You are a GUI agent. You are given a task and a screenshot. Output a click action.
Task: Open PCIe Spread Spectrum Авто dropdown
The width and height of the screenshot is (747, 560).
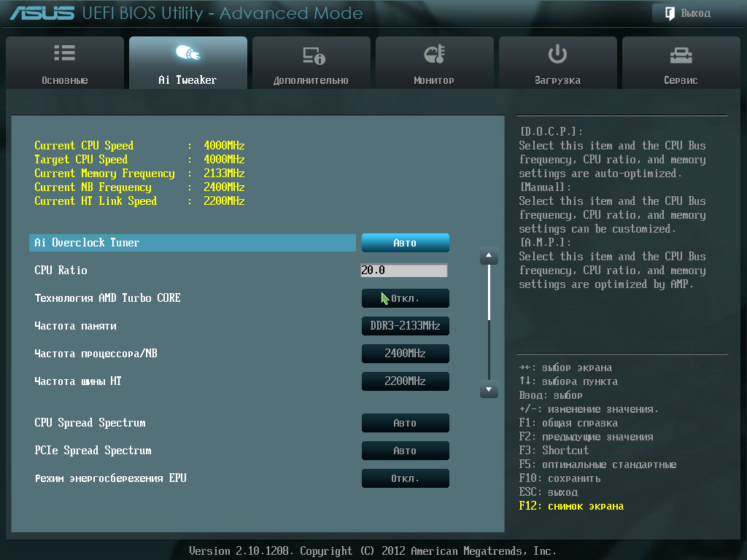pos(406,451)
